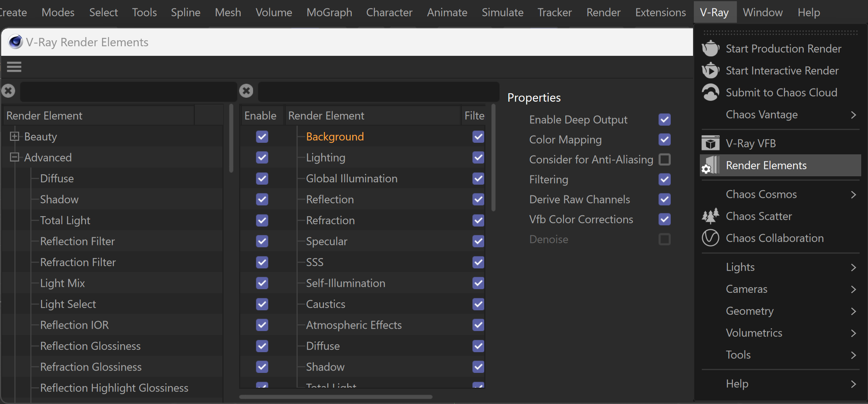
Task: Enable Consider for Anti-Aliasing
Action: [665, 160]
